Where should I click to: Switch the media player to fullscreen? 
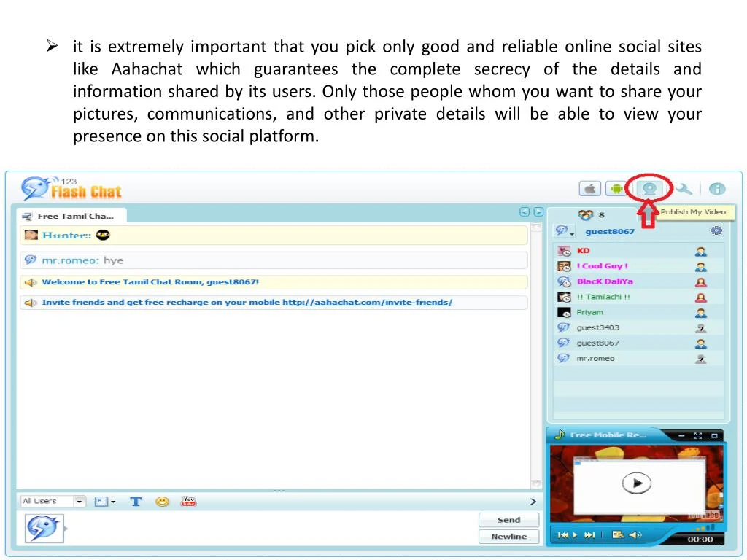698,436
